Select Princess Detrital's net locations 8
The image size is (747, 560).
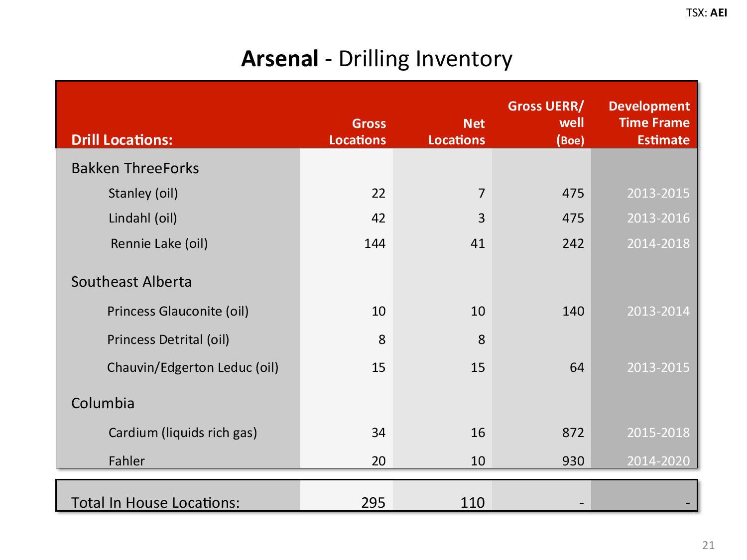click(x=482, y=339)
